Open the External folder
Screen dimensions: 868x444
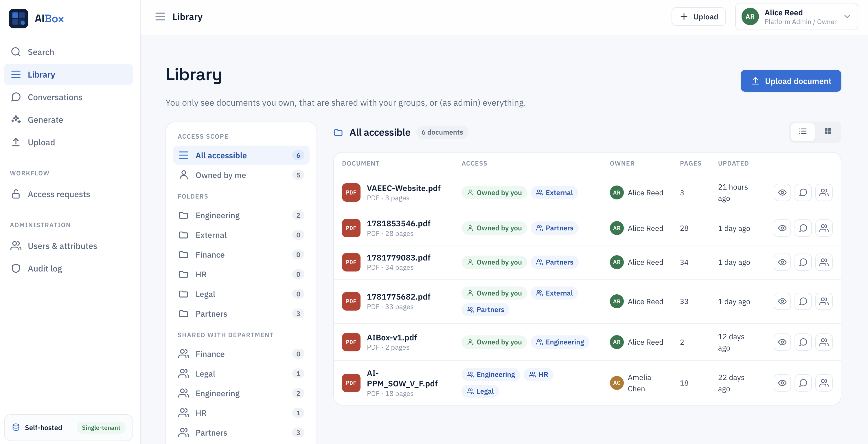pyautogui.click(x=241, y=235)
